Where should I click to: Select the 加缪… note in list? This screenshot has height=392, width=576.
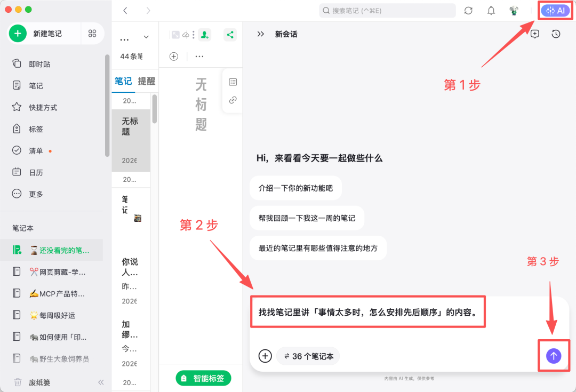tap(131, 343)
